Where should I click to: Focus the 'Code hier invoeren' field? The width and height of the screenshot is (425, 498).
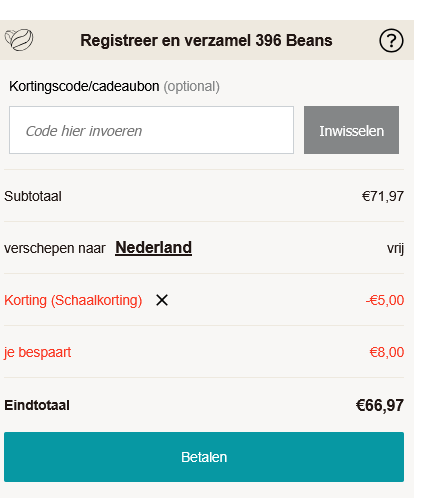[x=151, y=130]
